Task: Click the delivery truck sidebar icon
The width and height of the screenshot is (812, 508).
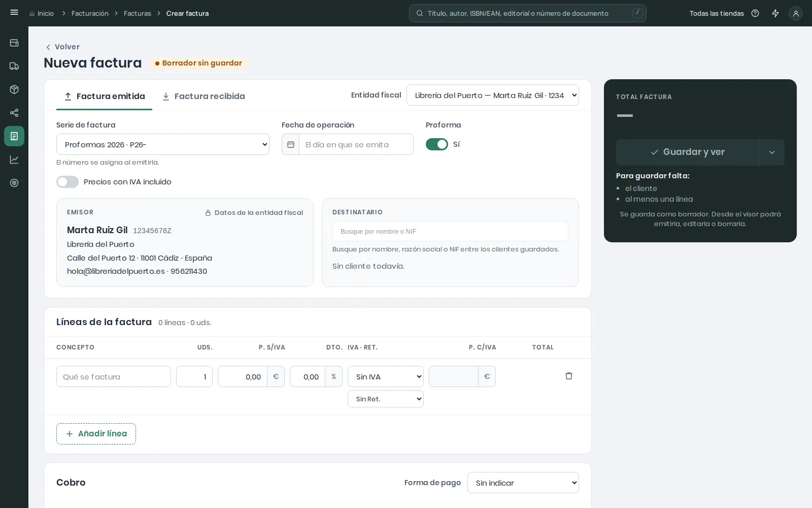Action: point(14,66)
